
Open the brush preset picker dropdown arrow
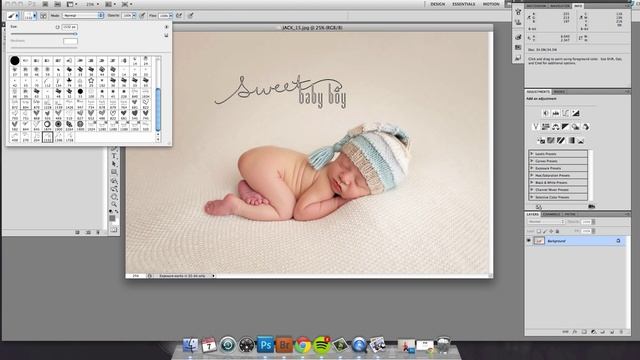34,16
